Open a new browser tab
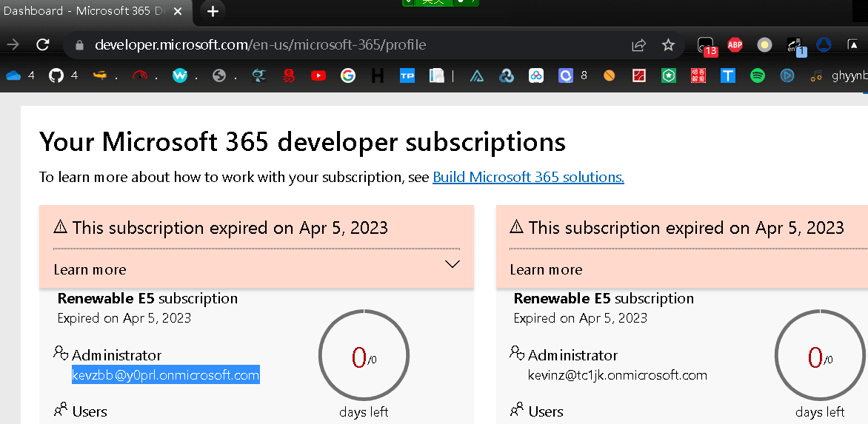The width and height of the screenshot is (868, 424). tap(213, 11)
